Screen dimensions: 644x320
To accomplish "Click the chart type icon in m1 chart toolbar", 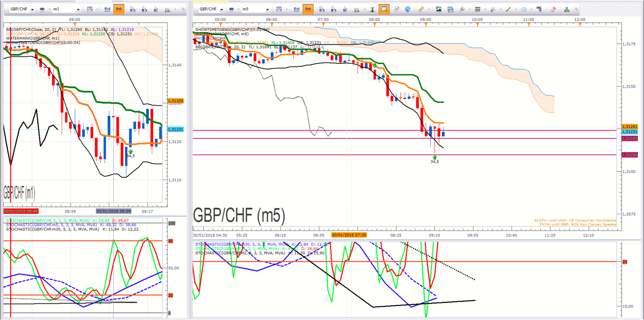I will point(89,9).
